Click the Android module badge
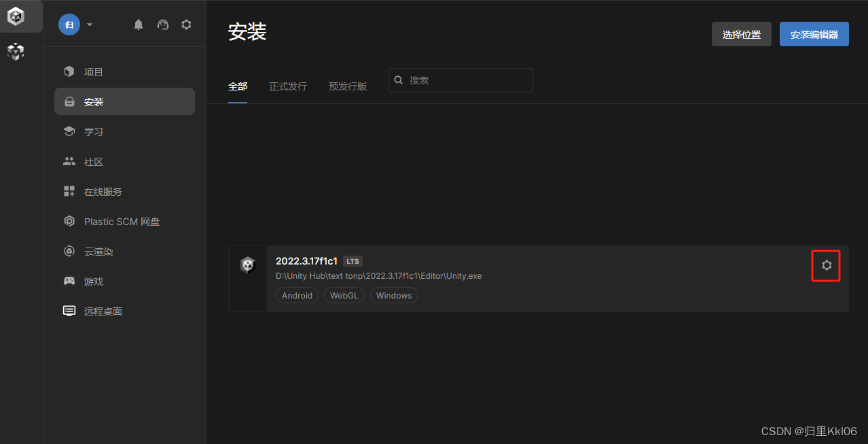Screen dimensions: 868x444 (297, 295)
